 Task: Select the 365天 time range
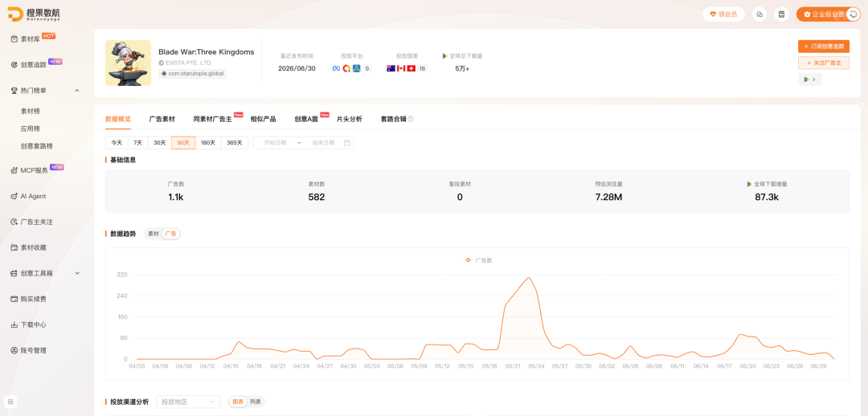tap(234, 143)
